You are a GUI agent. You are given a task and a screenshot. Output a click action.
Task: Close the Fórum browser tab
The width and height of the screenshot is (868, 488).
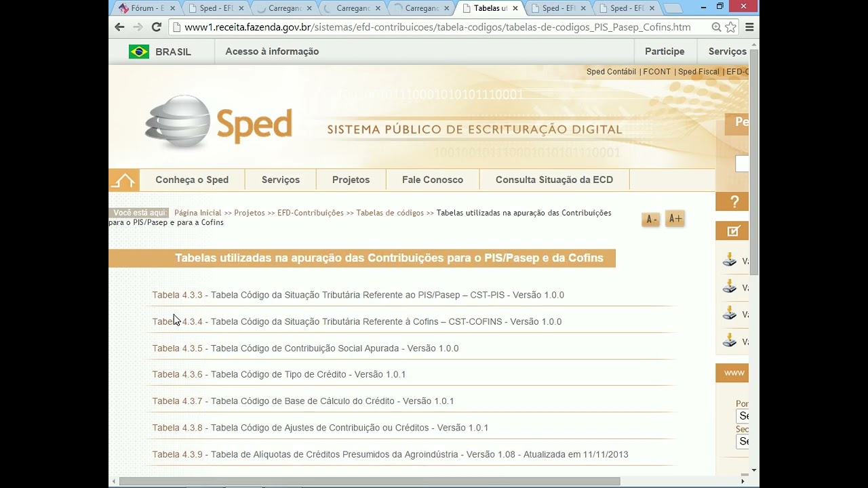click(172, 8)
